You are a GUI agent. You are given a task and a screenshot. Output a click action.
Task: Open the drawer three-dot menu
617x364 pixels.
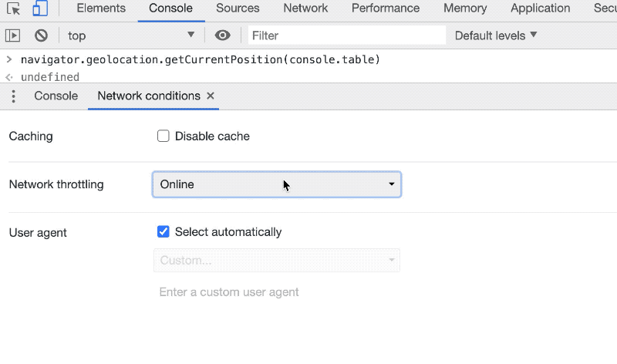13,96
